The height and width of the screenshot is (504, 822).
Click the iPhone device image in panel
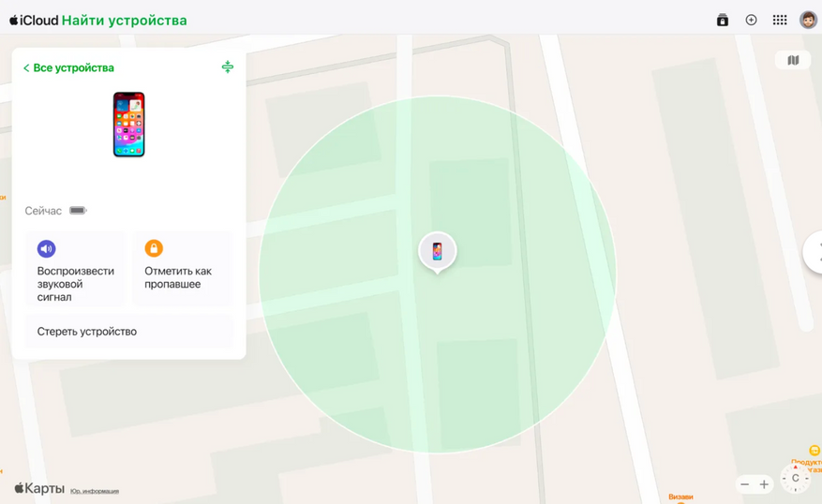click(129, 125)
